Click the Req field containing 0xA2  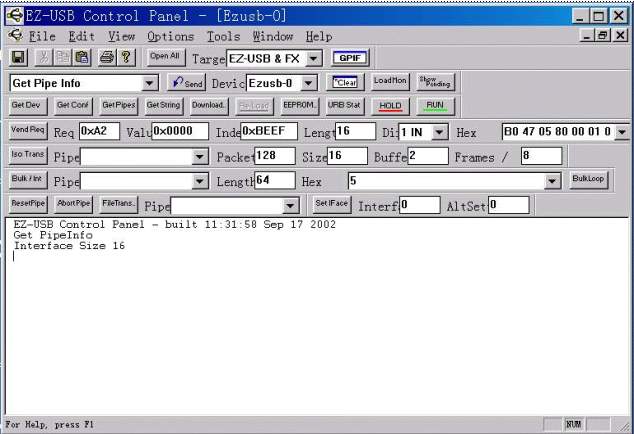coord(99,131)
